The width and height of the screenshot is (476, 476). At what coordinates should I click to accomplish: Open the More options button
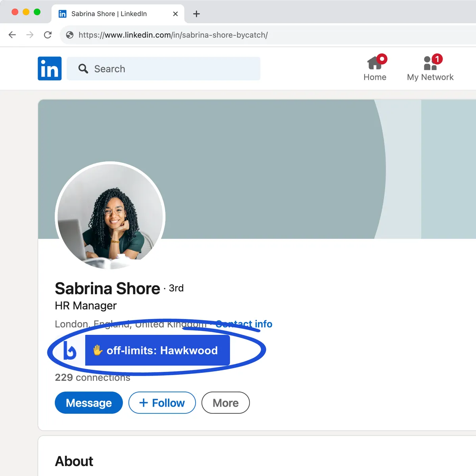[226, 403]
